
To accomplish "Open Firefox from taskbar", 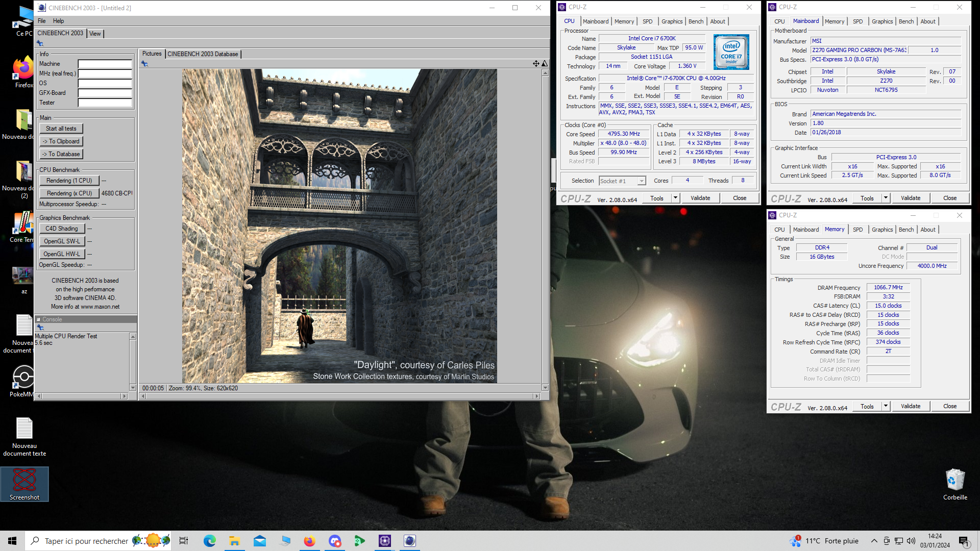I will 309,541.
